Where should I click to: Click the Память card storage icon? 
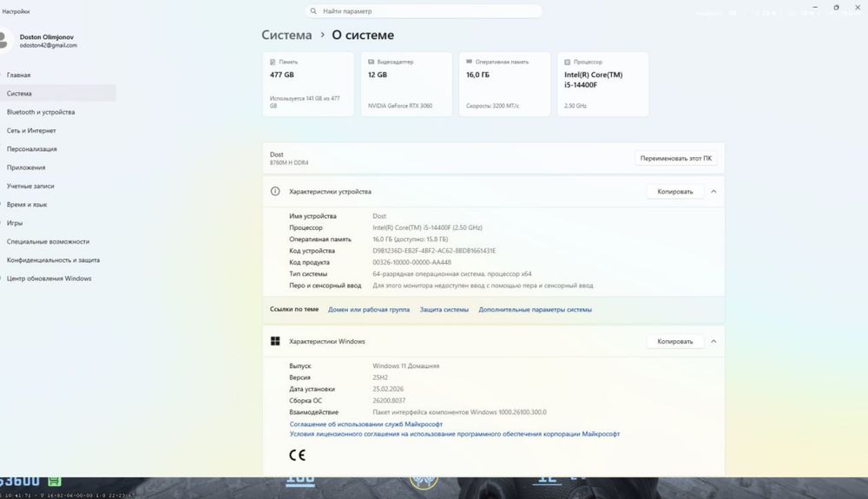273,62
